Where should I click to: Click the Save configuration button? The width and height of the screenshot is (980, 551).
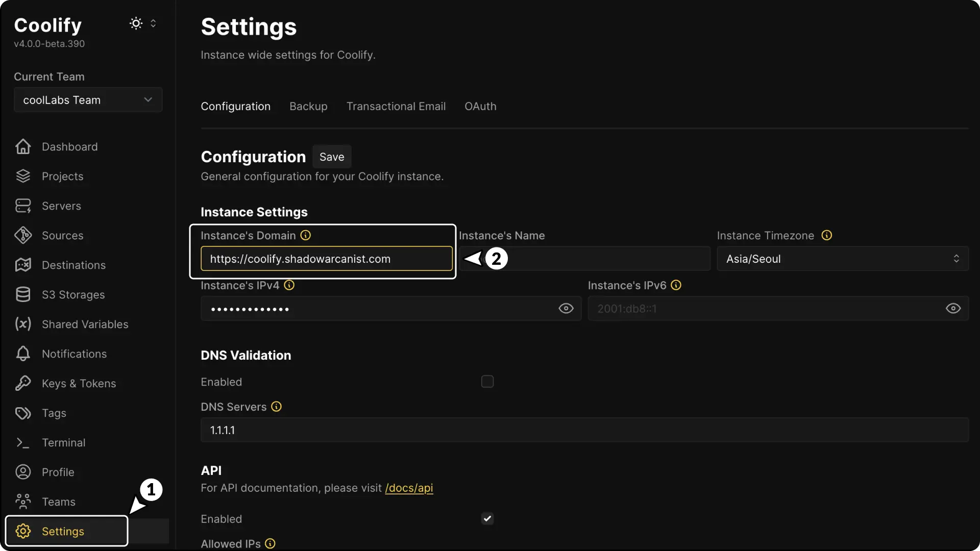[x=331, y=157]
